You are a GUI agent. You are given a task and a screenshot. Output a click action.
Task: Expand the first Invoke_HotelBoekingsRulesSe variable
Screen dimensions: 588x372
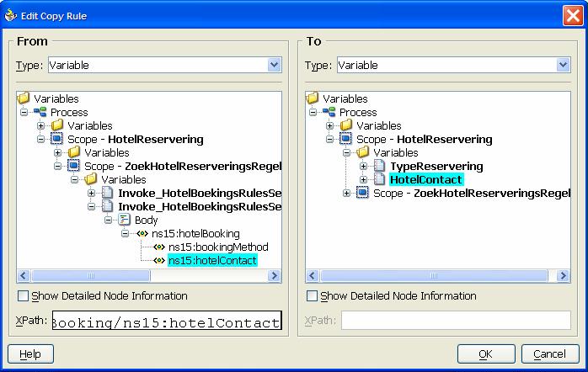point(92,193)
